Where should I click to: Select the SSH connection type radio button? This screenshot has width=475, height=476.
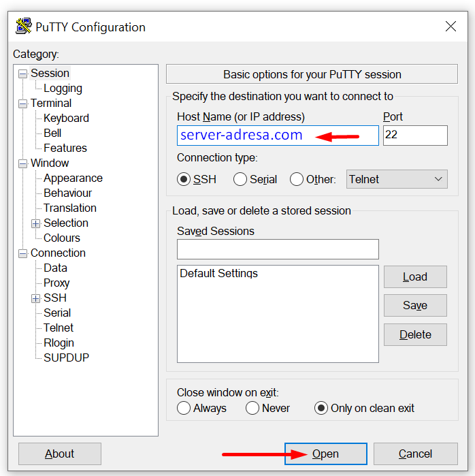184,179
